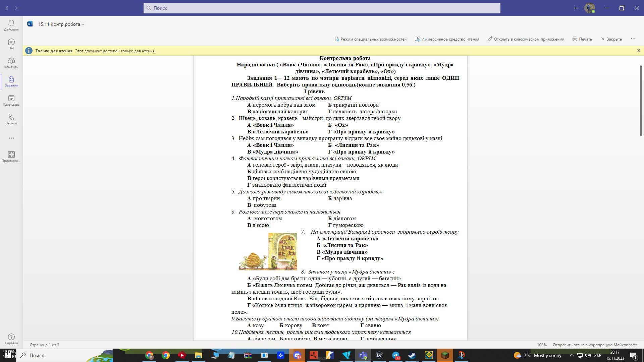Open the Действия activity bell
The height and width of the screenshot is (362, 644).
pyautogui.click(x=11, y=25)
